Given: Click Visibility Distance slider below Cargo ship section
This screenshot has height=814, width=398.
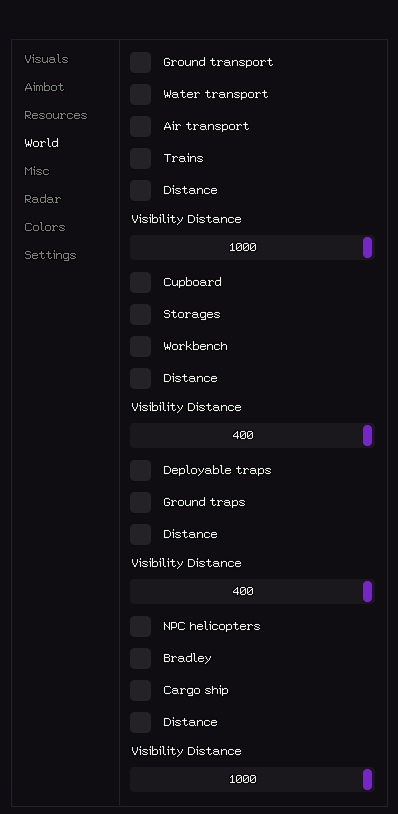Looking at the screenshot, I should pyautogui.click(x=252, y=779).
